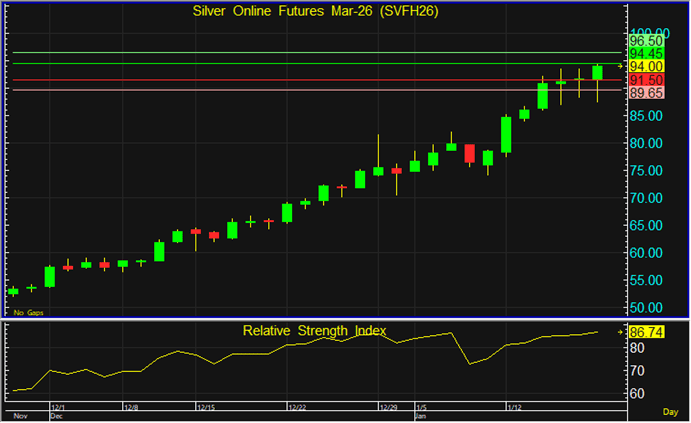This screenshot has width=691, height=423.
Task: Select the Relative Strength Index pane title
Action: click(x=315, y=330)
